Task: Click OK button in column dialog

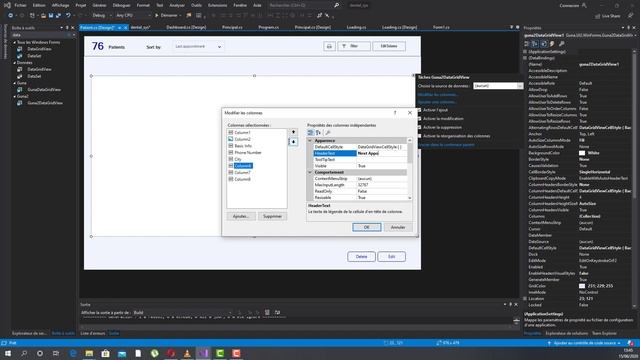Action: point(367,227)
